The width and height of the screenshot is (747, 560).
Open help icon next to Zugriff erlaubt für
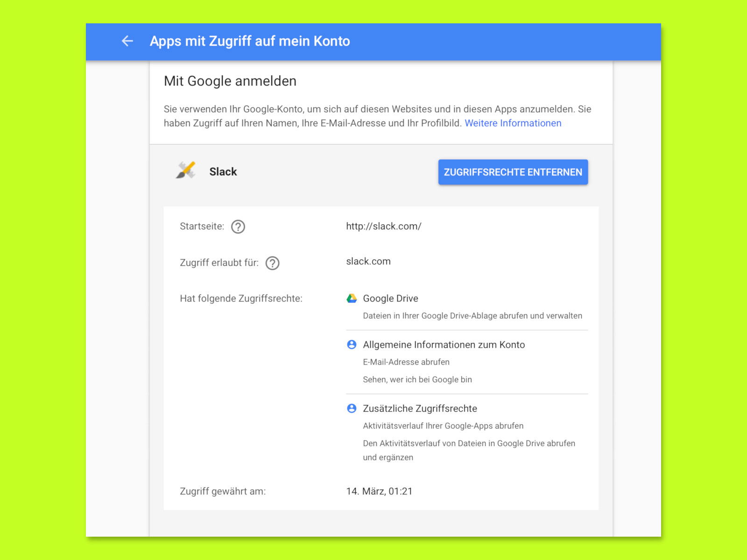[x=273, y=263]
